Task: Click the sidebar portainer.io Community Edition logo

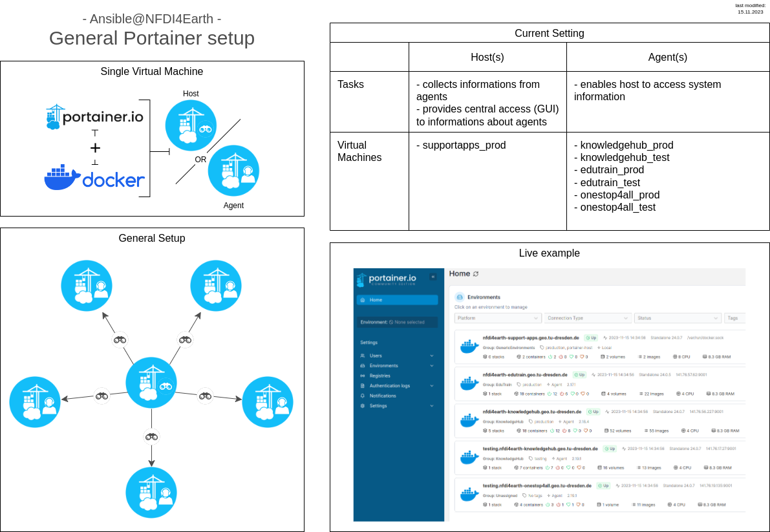Action: point(387,280)
